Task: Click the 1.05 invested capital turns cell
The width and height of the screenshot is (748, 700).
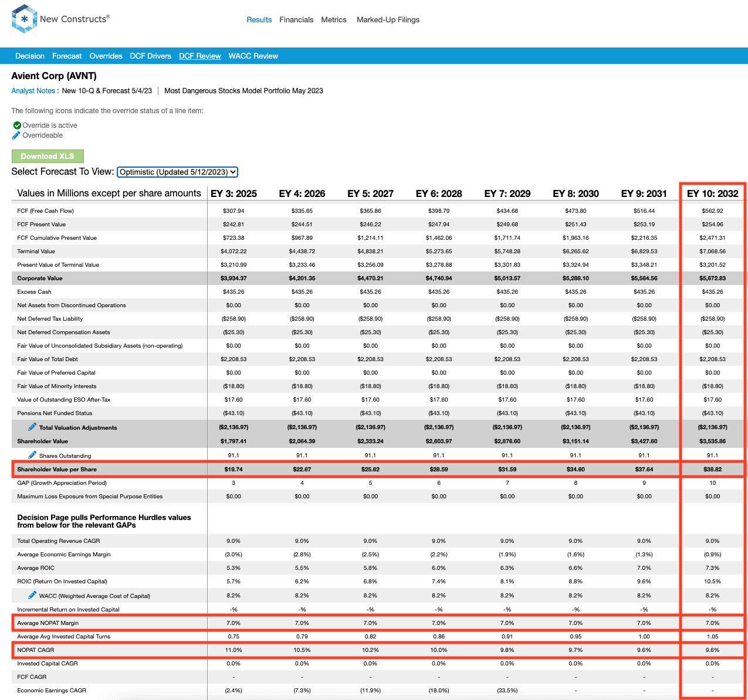Action: pyautogui.click(x=712, y=637)
